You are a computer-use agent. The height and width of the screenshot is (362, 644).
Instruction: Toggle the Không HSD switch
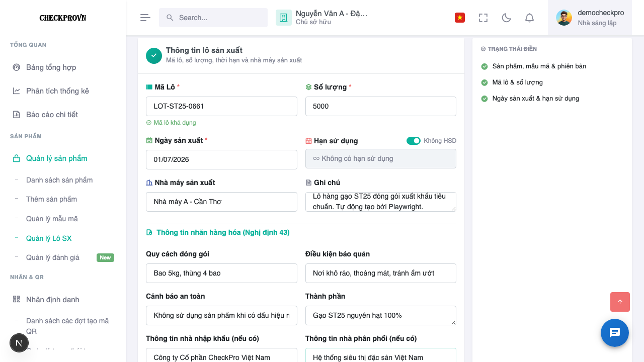pyautogui.click(x=414, y=141)
